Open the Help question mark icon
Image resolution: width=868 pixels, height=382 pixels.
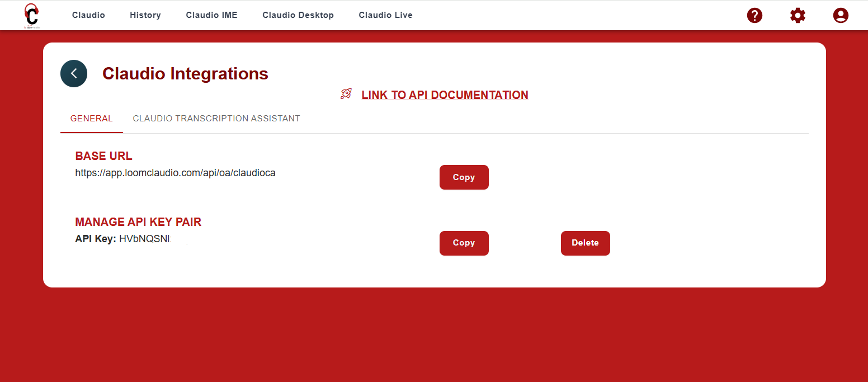[x=754, y=15]
